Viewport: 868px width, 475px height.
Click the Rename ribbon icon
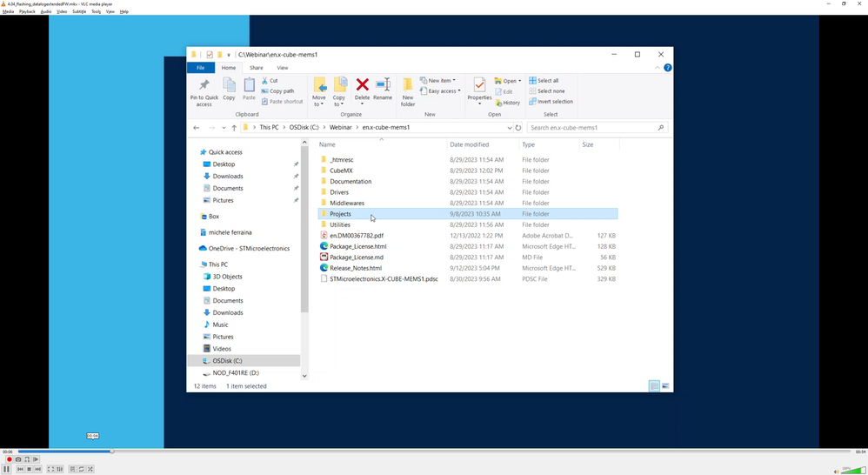pyautogui.click(x=383, y=89)
